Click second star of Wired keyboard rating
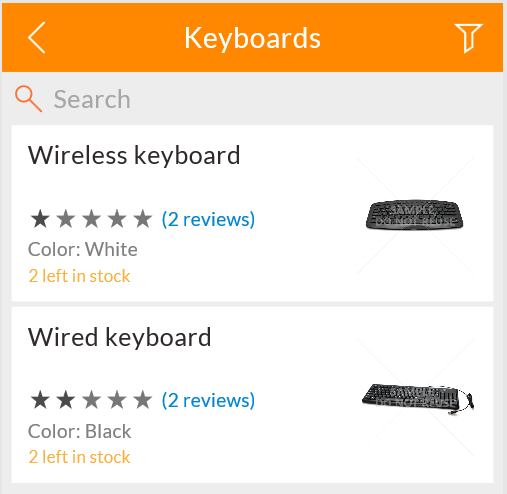The height and width of the screenshot is (494, 507). click(x=66, y=400)
